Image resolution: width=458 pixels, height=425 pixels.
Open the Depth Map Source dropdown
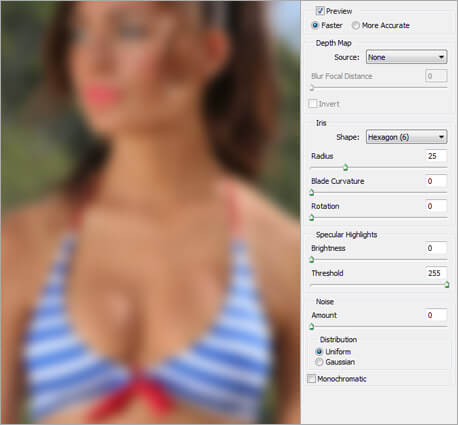(x=406, y=57)
